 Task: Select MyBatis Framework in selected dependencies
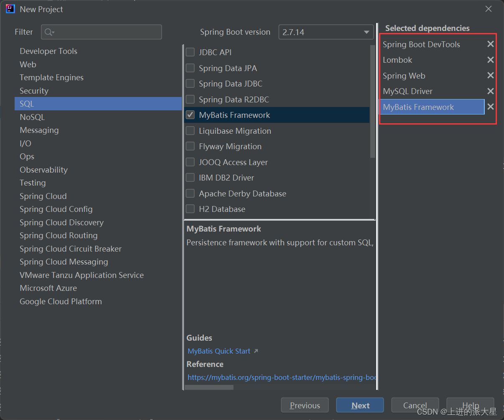433,107
